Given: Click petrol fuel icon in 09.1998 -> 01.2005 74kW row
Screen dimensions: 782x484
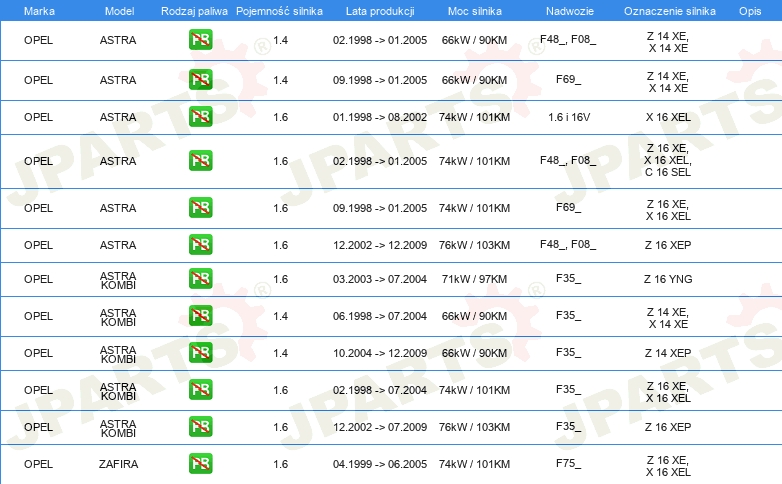Looking at the screenshot, I should coord(200,207).
